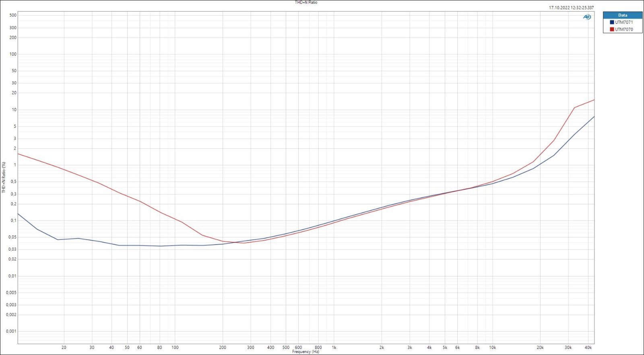Click the AP logo icon on graph
The height and width of the screenshot is (355, 644).
pyautogui.click(x=587, y=17)
